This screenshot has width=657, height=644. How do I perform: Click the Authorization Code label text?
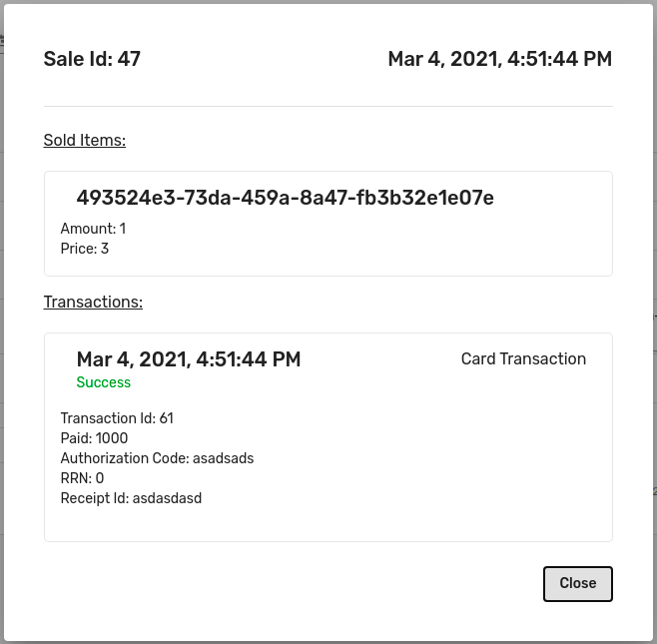tap(124, 458)
